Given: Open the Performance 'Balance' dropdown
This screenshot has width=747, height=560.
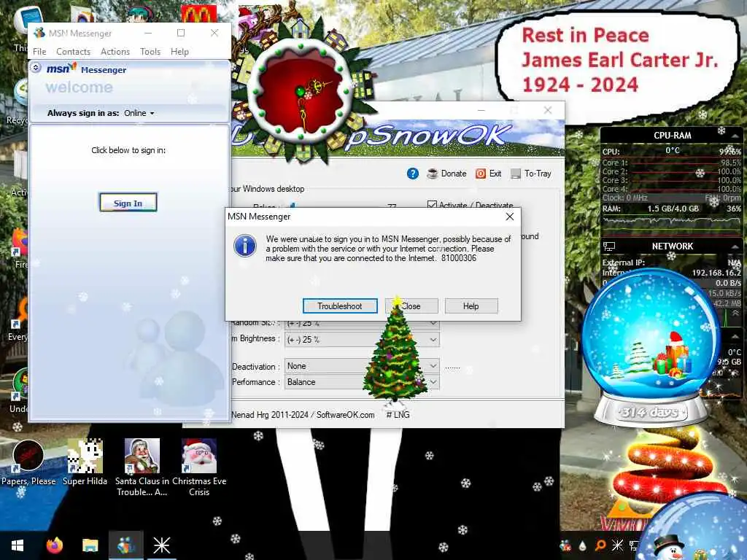Looking at the screenshot, I should 362,382.
